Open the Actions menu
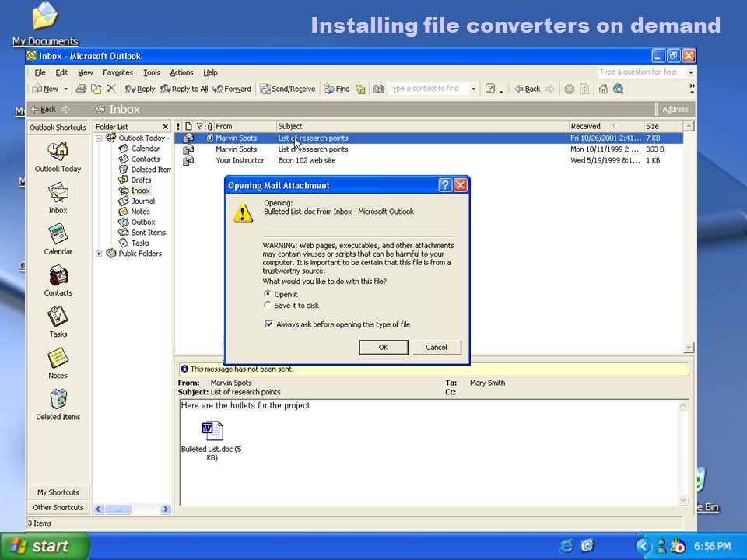This screenshot has width=747, height=560. (181, 72)
